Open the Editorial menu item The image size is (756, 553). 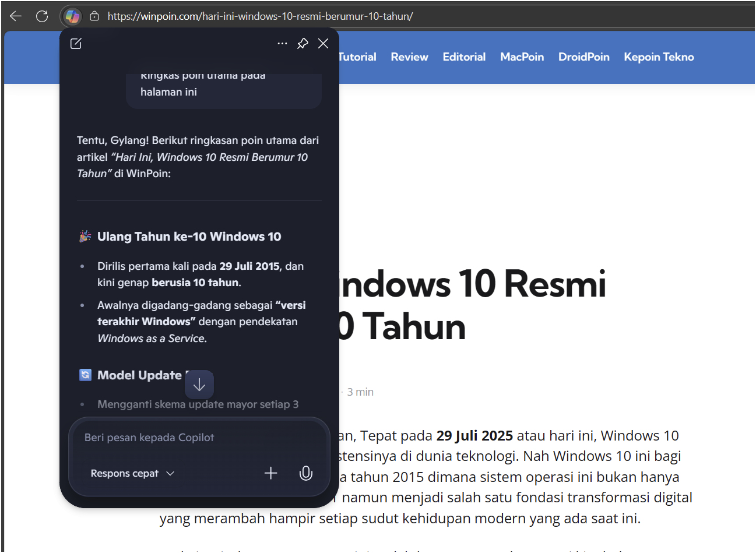click(x=464, y=57)
